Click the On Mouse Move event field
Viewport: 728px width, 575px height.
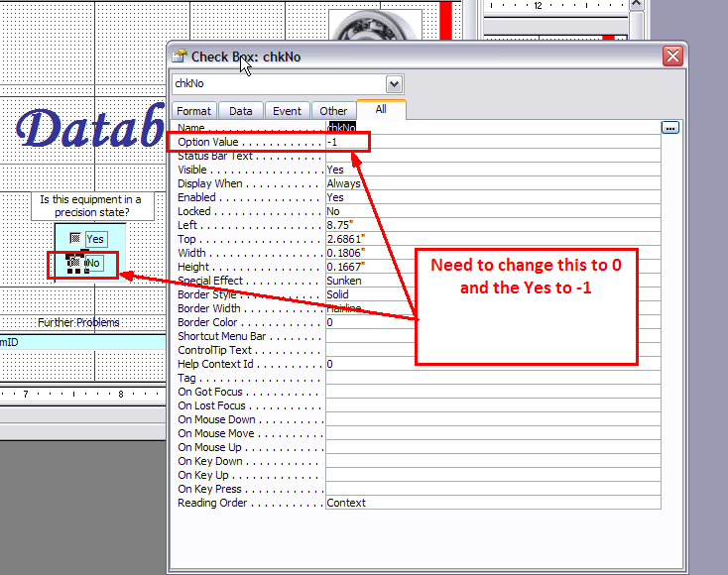click(x=493, y=433)
